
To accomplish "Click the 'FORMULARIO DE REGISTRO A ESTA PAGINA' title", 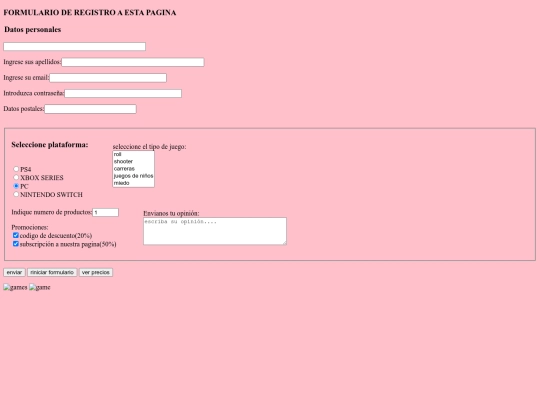I will coord(90,12).
